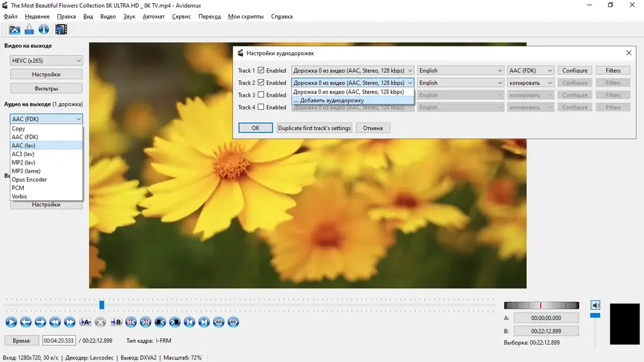
Task: Uncheck Track 2 Enabled checkbox
Action: (261, 82)
